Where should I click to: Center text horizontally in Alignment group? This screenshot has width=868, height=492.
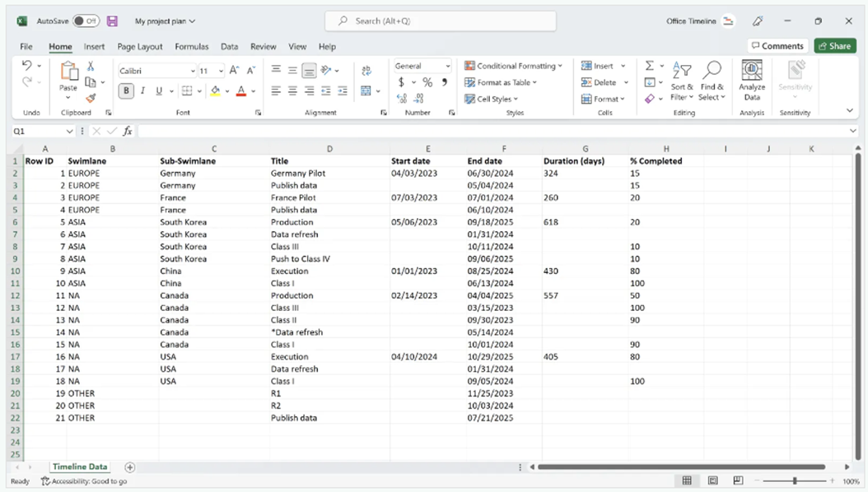click(x=292, y=91)
